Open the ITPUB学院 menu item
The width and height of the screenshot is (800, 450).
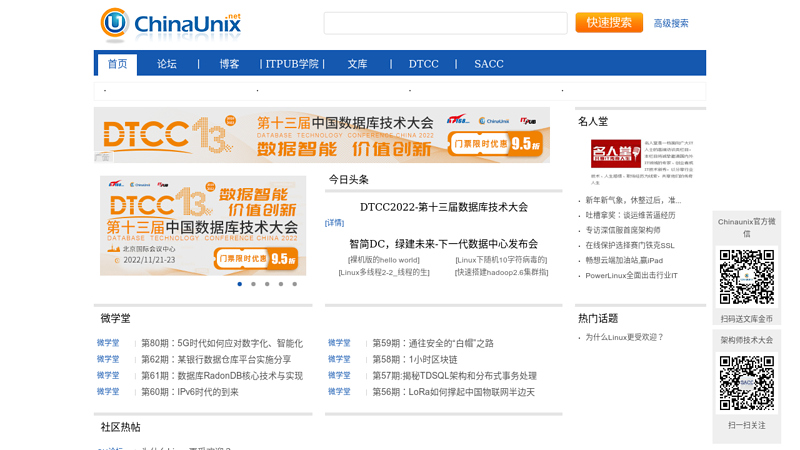point(292,64)
